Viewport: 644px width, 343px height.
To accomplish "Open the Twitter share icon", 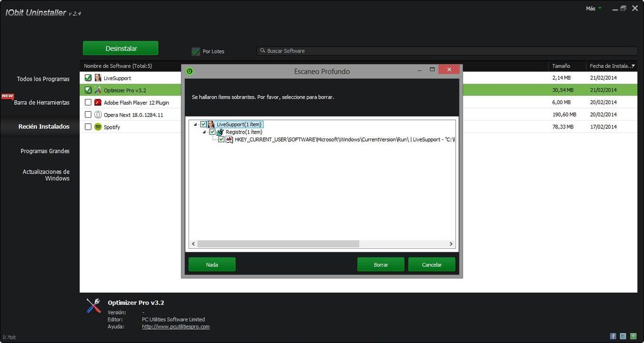I will pos(623,336).
